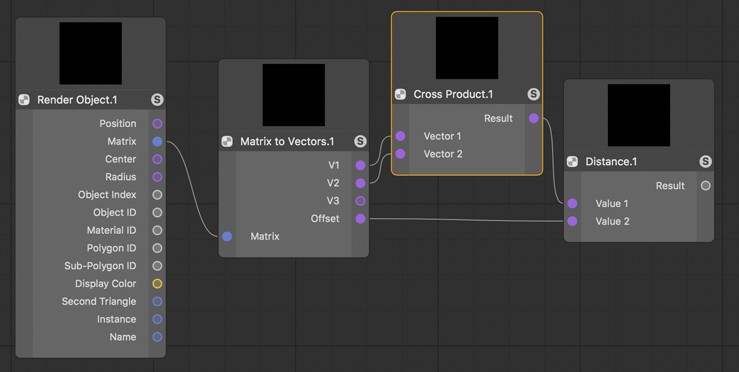The image size is (739, 372).
Task: Click the V1 output port
Action: pos(361,165)
